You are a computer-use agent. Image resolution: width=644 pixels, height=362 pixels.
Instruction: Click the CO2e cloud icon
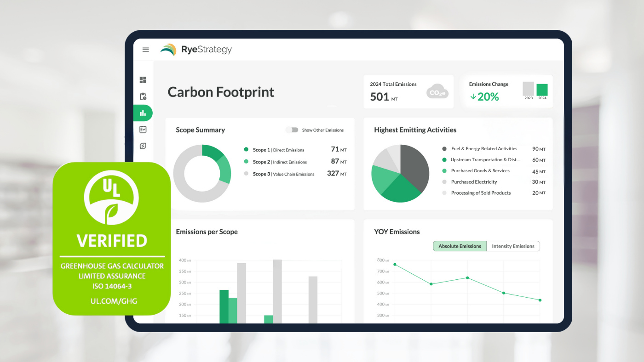click(437, 91)
